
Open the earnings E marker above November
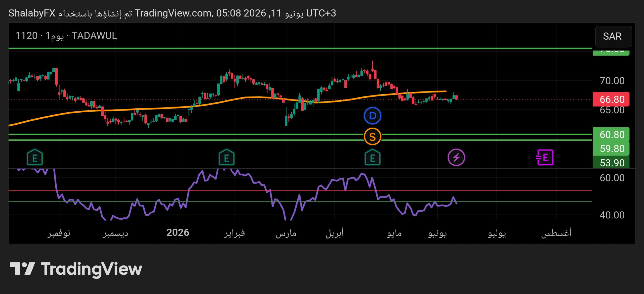[35, 158]
